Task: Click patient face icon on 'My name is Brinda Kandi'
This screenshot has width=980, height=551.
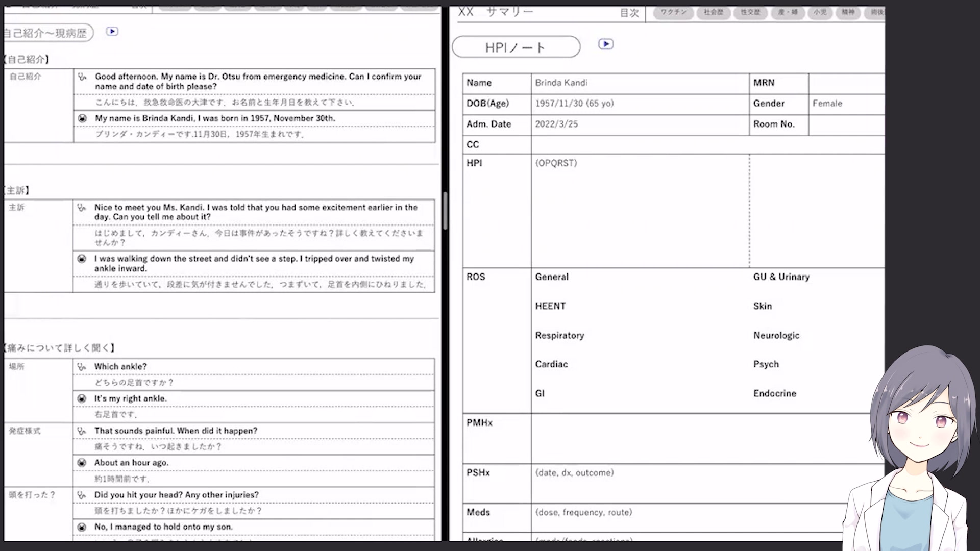Action: 82,118
